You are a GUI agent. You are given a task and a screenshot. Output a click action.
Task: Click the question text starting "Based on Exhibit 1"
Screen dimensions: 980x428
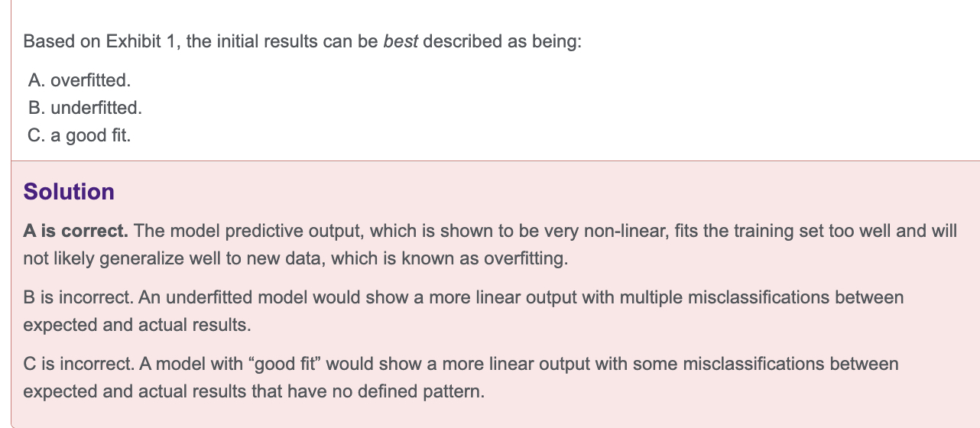(x=302, y=41)
